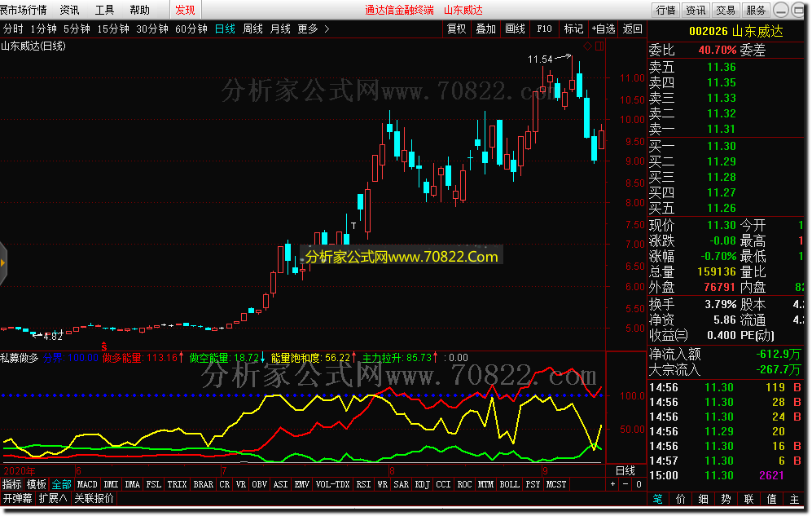This screenshot has width=812, height=516.
Task: Switch to the 5分钟 chart
Action: [x=77, y=29]
